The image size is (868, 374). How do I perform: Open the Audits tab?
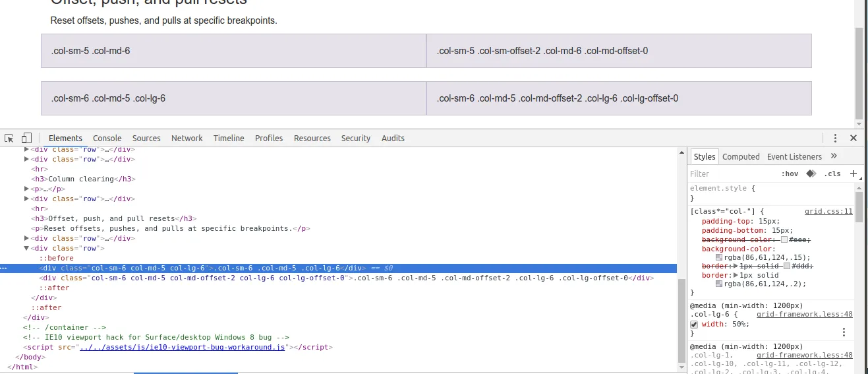(x=393, y=138)
